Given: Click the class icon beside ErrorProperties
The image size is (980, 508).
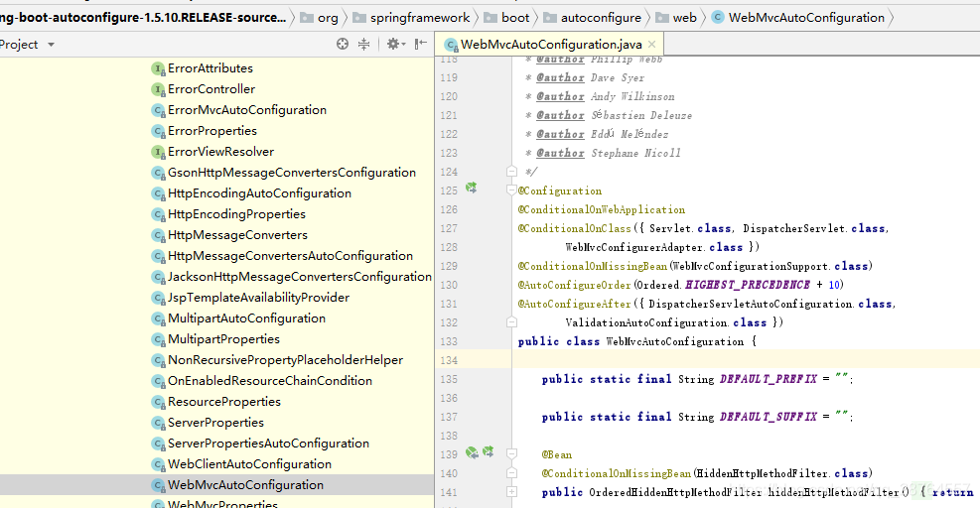Looking at the screenshot, I should [158, 131].
